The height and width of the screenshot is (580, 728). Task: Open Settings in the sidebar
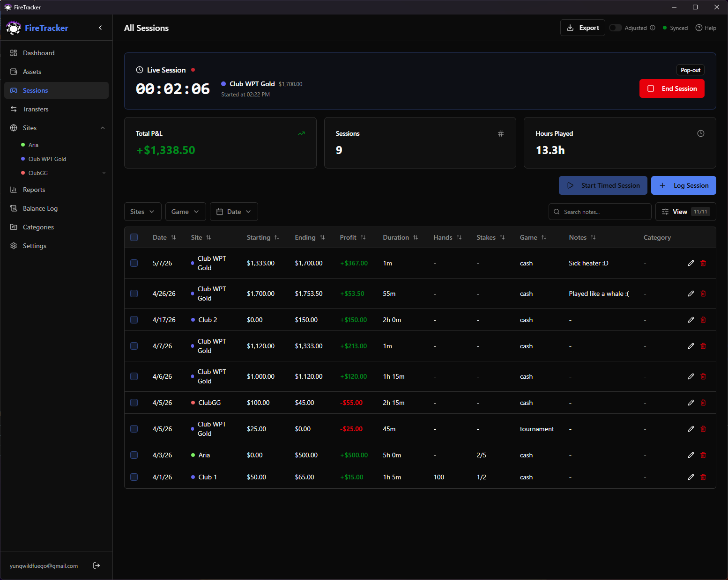(56, 246)
